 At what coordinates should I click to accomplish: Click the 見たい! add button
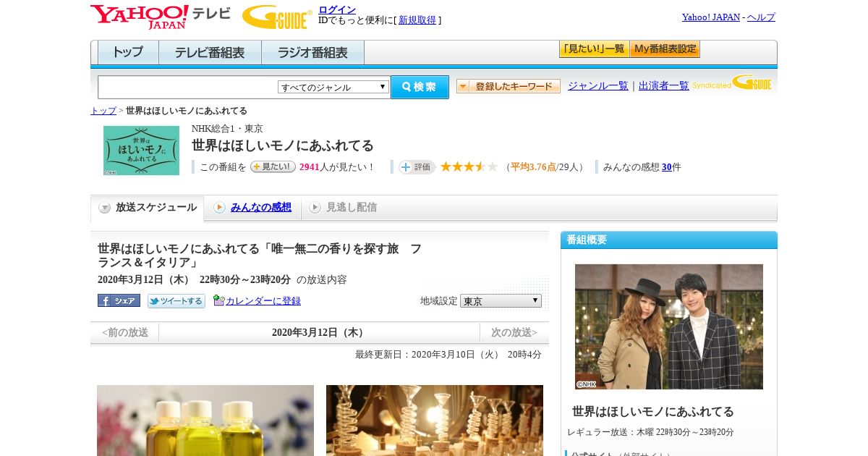273,166
